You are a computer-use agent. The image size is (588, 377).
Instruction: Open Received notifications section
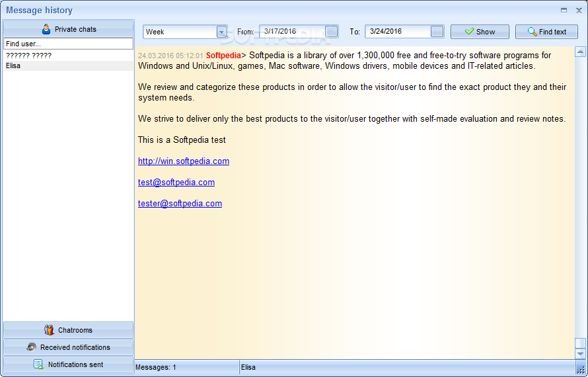(68, 347)
